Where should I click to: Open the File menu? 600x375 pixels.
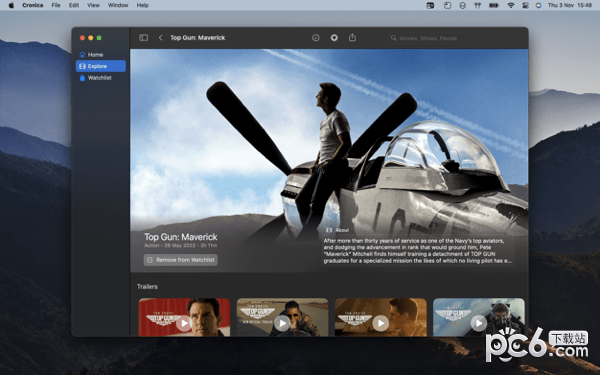56,5
